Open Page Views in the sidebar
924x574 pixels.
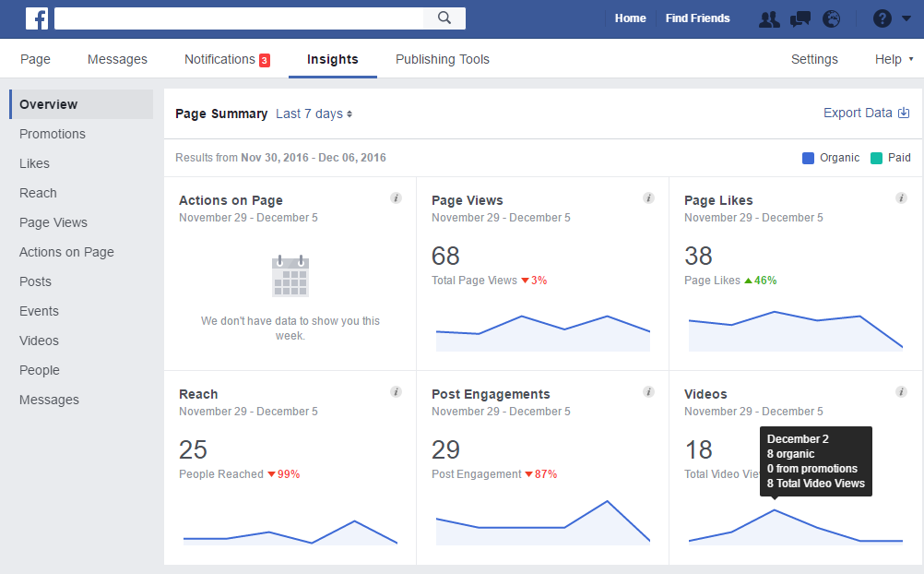[53, 222]
